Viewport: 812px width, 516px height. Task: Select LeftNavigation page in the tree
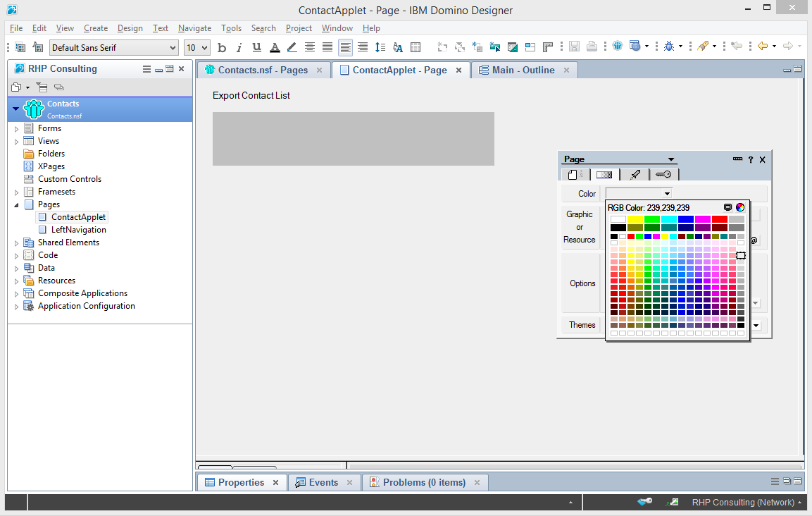coord(78,230)
